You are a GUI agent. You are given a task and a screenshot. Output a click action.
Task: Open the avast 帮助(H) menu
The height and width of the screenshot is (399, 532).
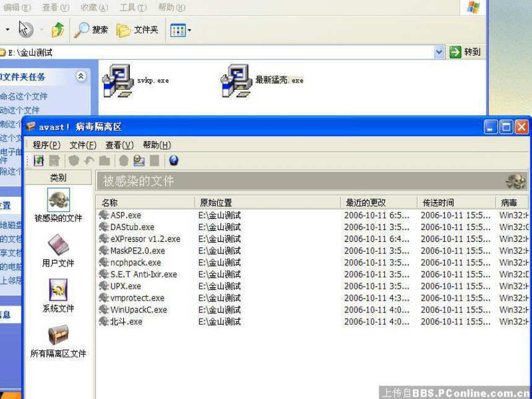click(x=157, y=145)
